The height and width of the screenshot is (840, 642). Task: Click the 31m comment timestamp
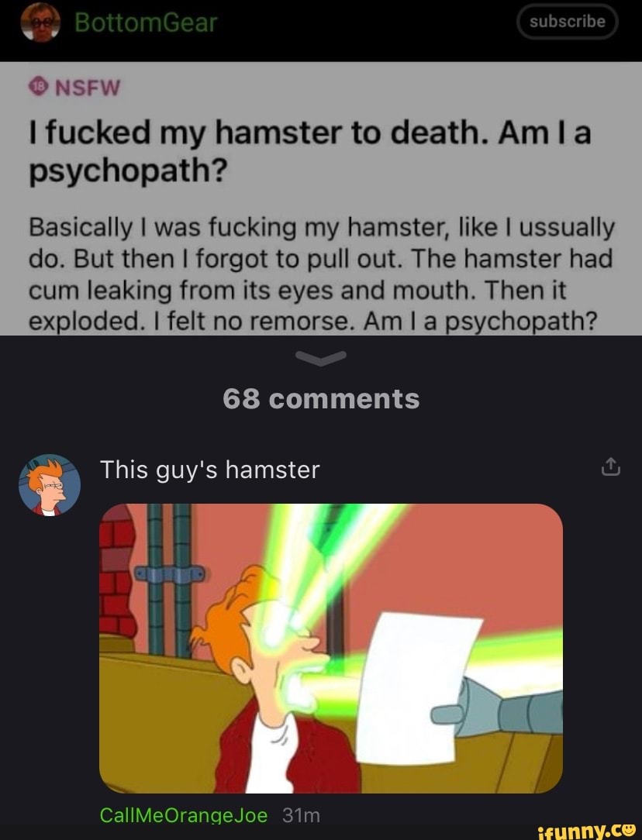[x=301, y=815]
